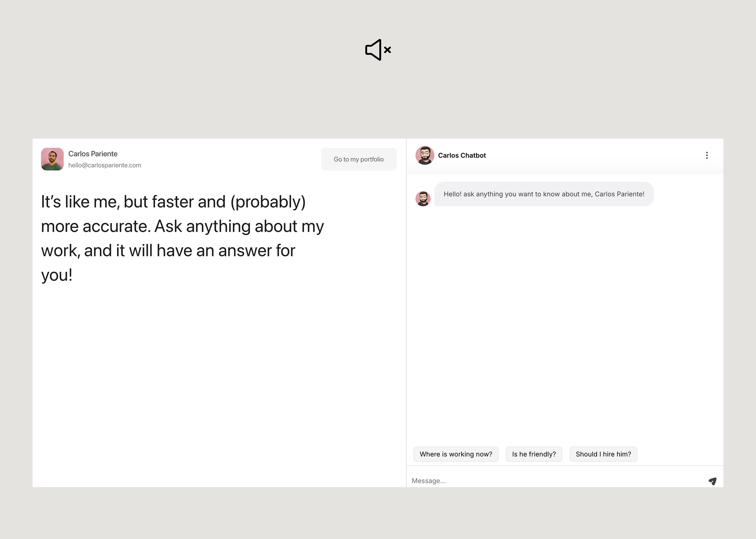Click the Carlos Chatbot header avatar
This screenshot has width=756, height=539.
[x=425, y=155]
